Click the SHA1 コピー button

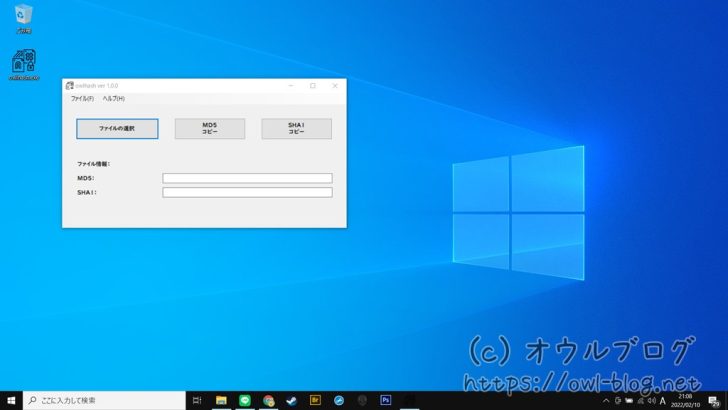[x=297, y=129]
